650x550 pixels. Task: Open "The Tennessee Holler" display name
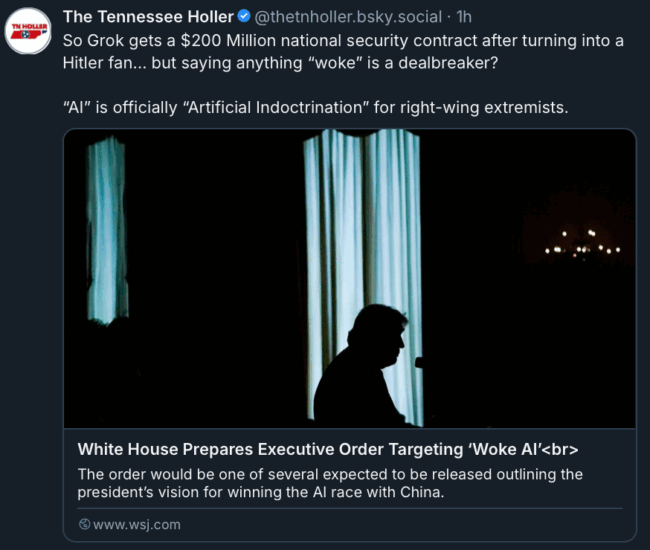tap(148, 17)
